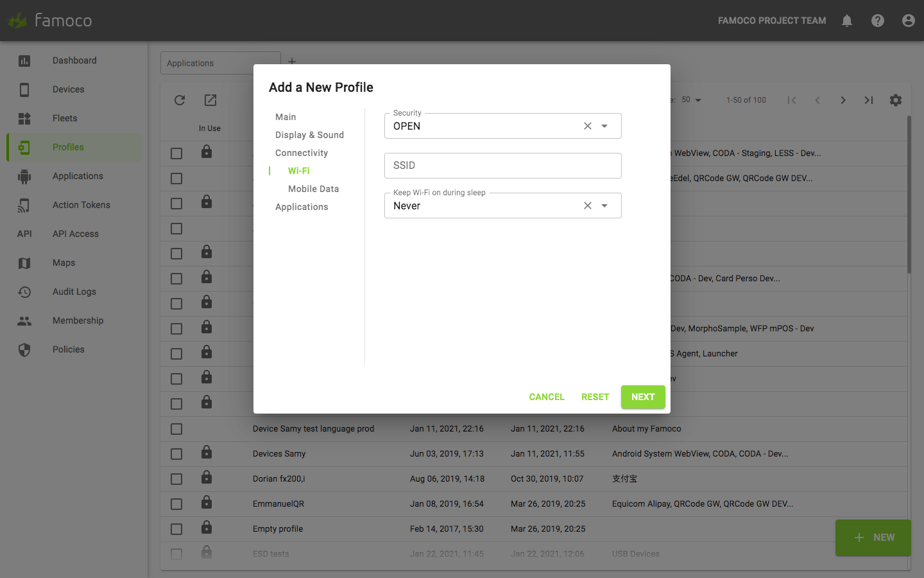
Task: Click the Action Tokens sidebar icon
Action: [24, 206]
